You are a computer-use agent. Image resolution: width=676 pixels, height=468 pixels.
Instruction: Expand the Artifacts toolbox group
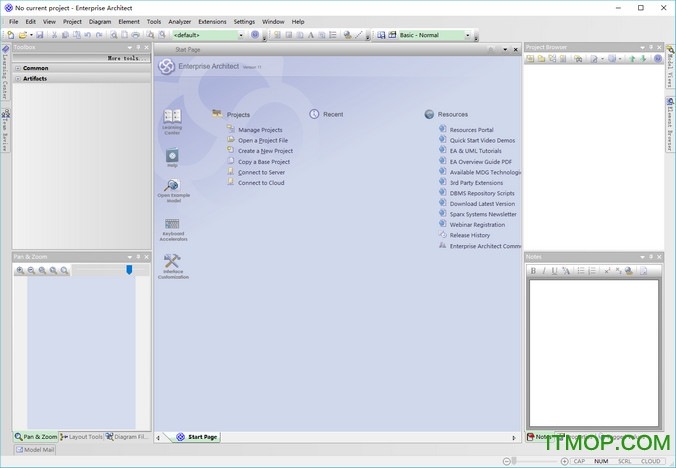point(18,78)
